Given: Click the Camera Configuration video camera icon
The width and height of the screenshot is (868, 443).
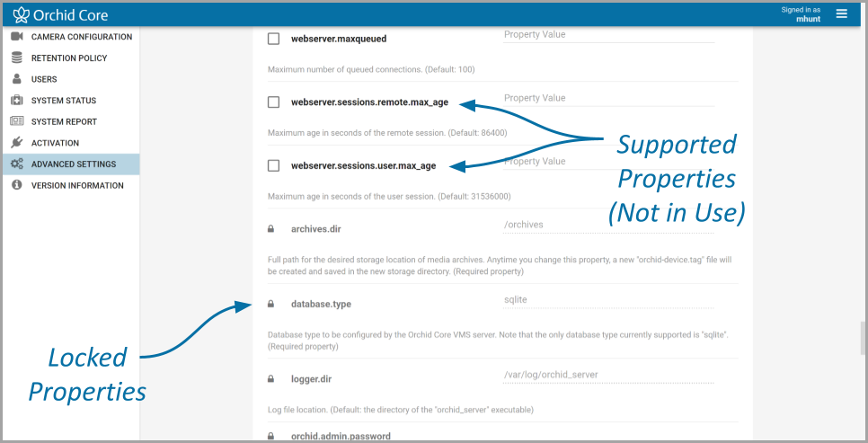Looking at the screenshot, I should (17, 37).
